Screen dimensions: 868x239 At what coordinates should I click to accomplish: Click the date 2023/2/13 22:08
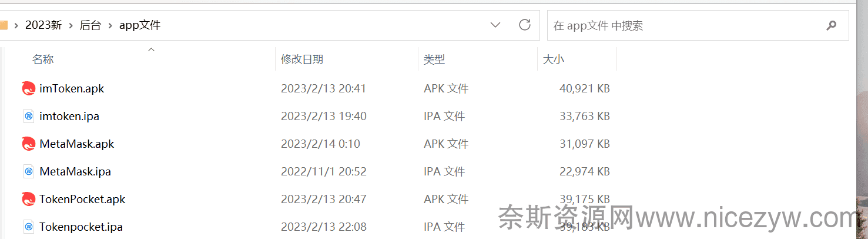(x=324, y=227)
